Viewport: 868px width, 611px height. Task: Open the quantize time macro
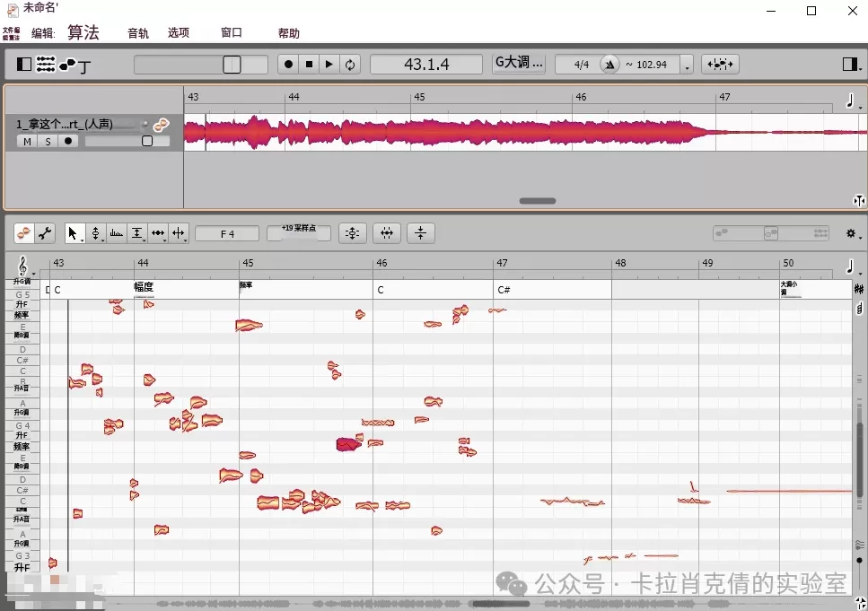[387, 233]
